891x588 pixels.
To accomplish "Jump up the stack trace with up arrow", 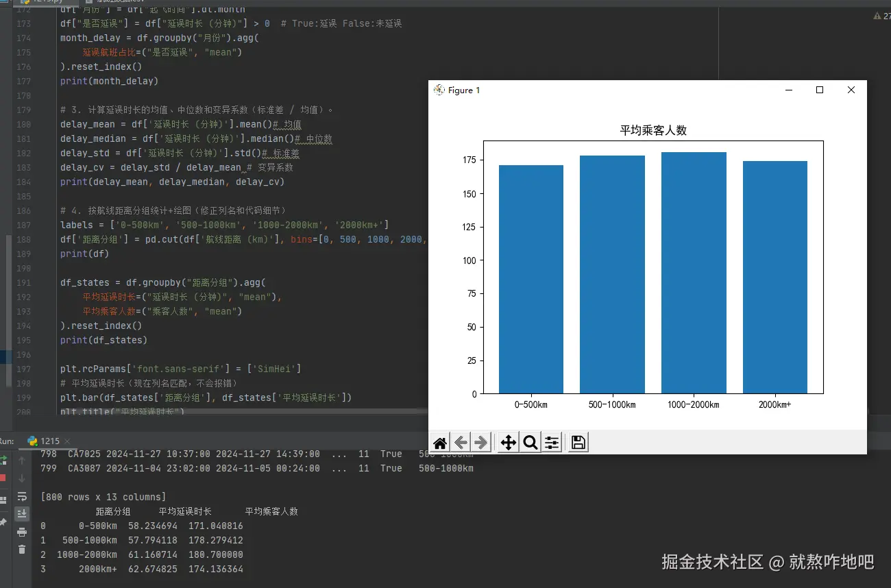I will 22,461.
